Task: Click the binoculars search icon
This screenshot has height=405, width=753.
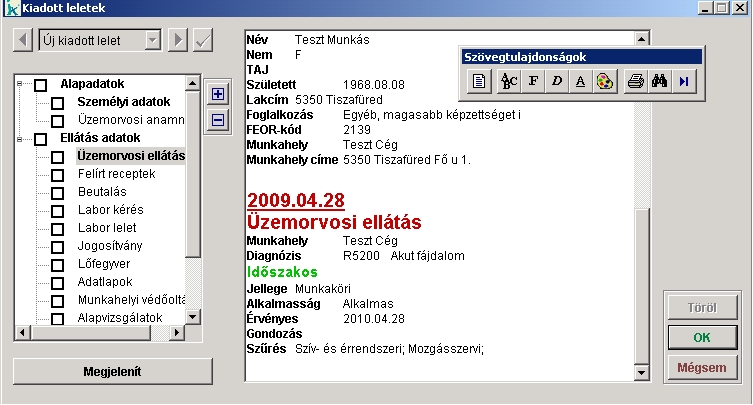Action: tap(660, 83)
